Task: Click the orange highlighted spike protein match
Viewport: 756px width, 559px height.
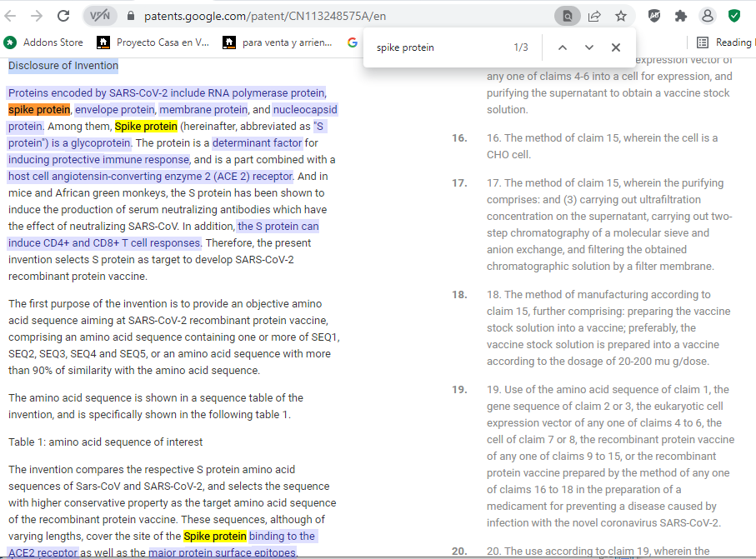Action: [x=39, y=110]
